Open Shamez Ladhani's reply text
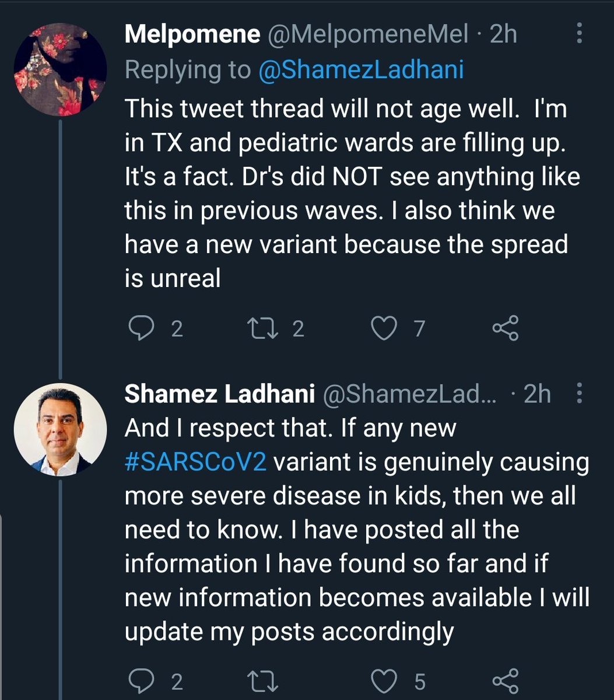614x700 pixels. [x=356, y=530]
